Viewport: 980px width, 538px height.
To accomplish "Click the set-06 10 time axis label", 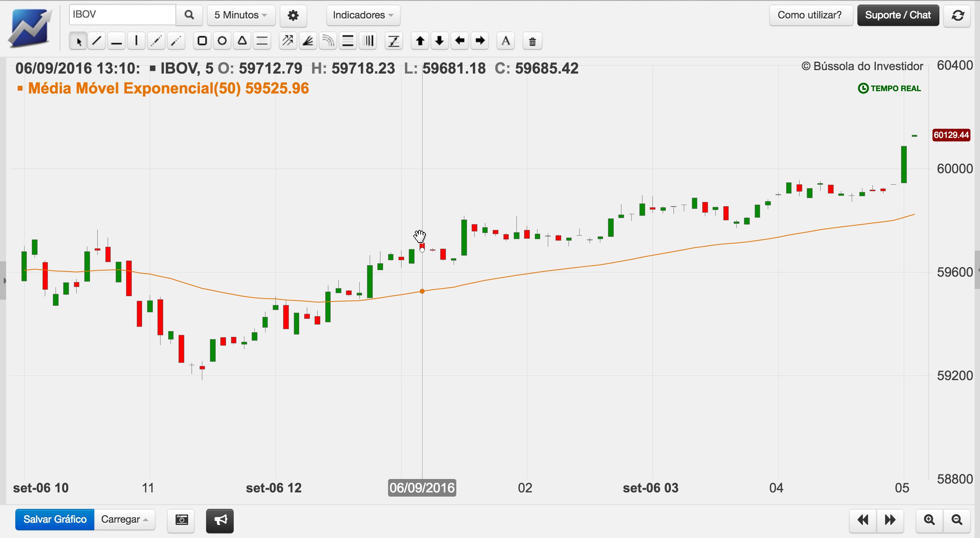I will tap(41, 488).
